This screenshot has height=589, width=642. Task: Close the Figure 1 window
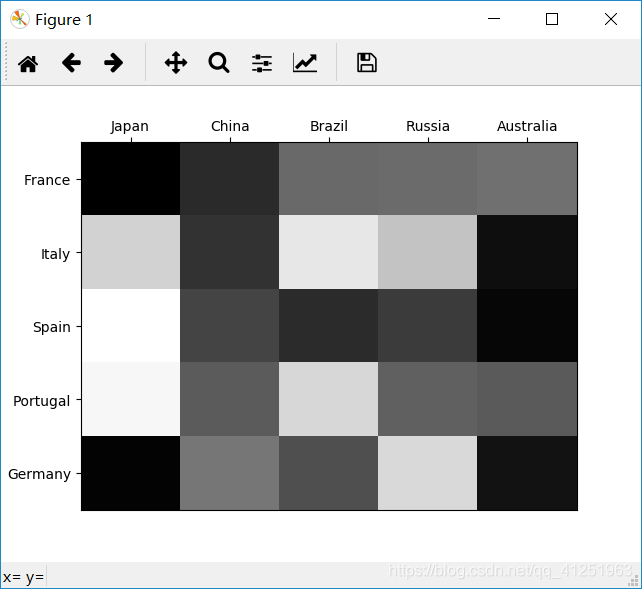(x=611, y=19)
